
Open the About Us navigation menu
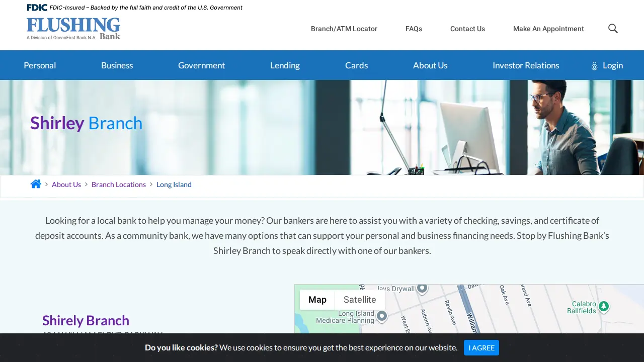point(430,65)
